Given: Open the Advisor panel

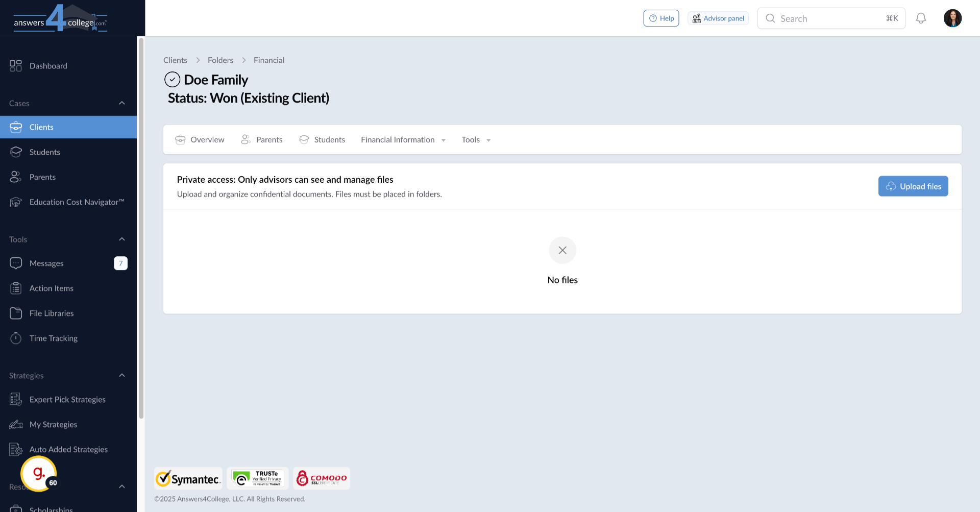Looking at the screenshot, I should 718,18.
